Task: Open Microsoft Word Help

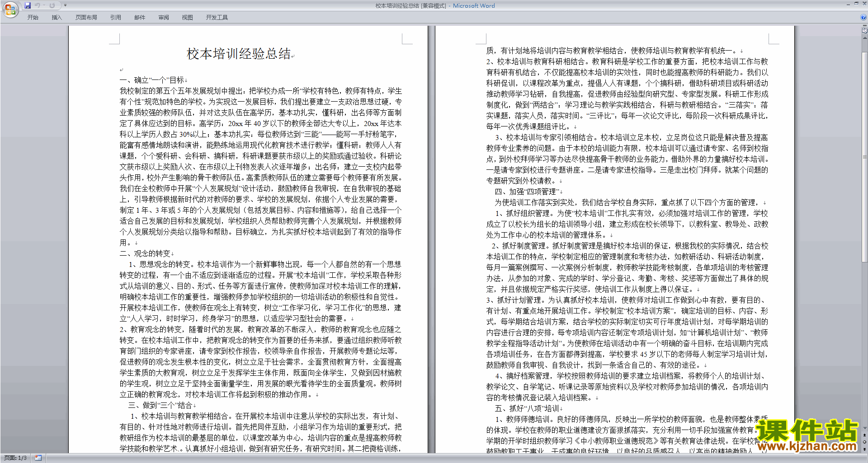Action: 863,17
